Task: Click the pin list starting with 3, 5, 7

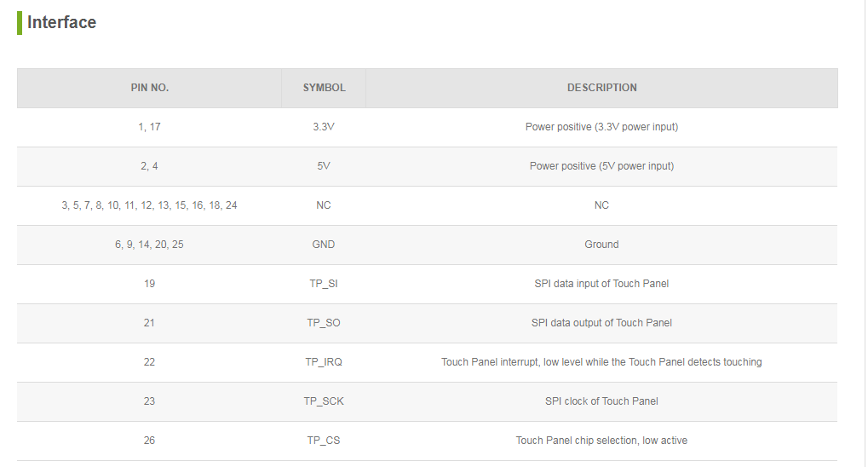Action: pos(149,205)
